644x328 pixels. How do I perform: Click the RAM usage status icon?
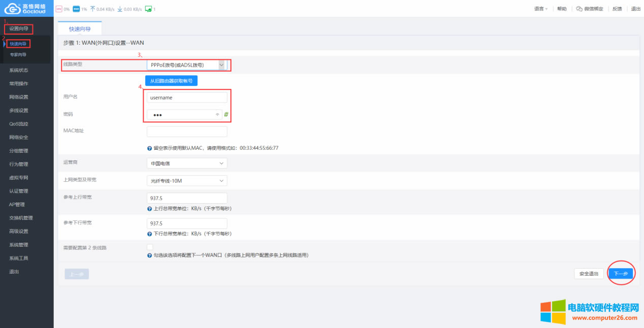point(76,9)
